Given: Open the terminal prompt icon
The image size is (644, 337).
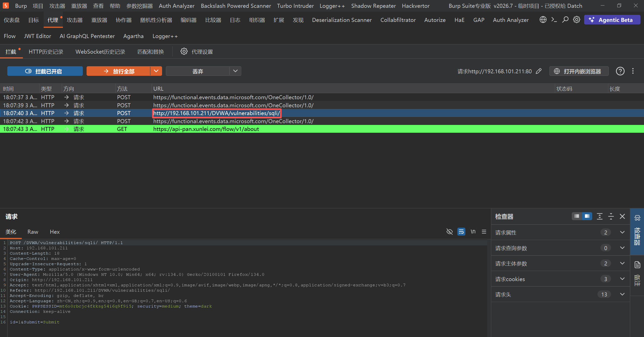Looking at the screenshot, I should (554, 20).
